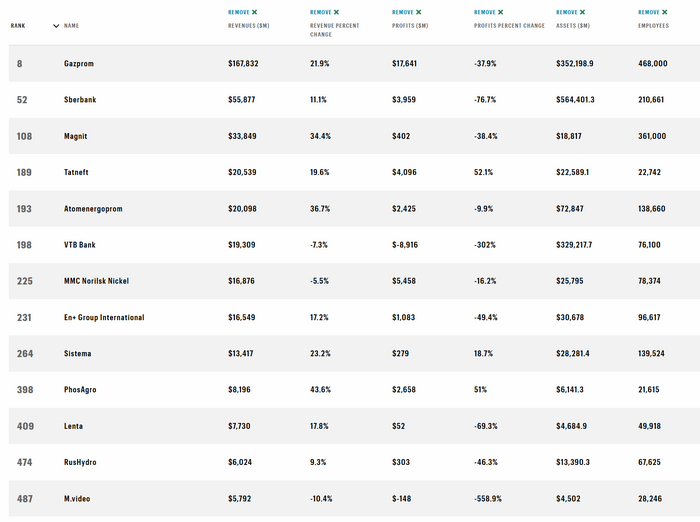
Task: Click the Rank sort chevron arrow
Action: (x=55, y=26)
